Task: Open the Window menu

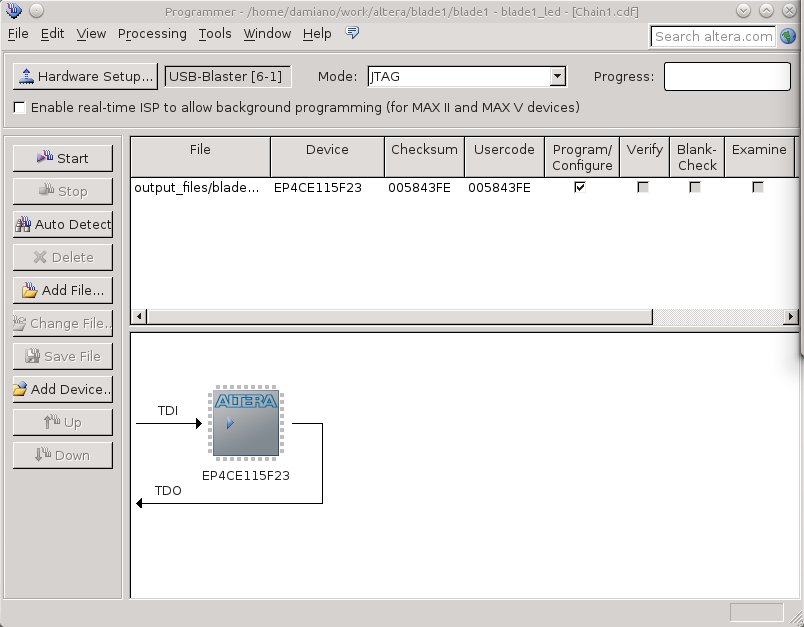Action: click(x=267, y=34)
